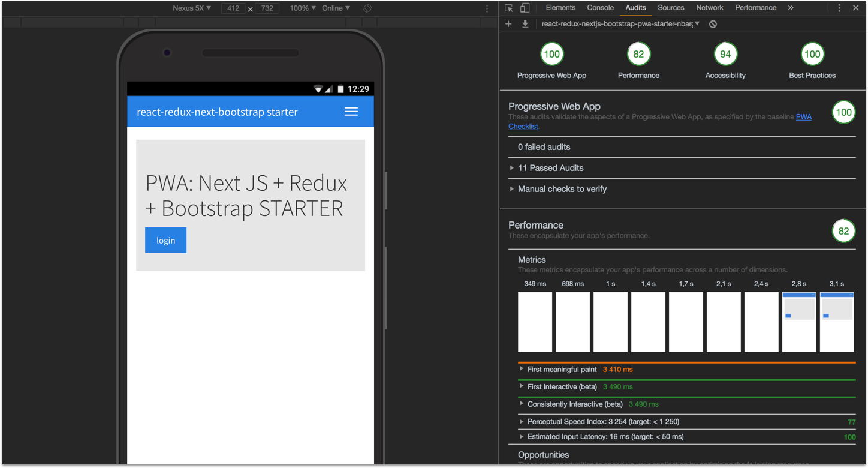The width and height of the screenshot is (868, 468).
Task: Click device width field 412
Action: click(x=233, y=8)
